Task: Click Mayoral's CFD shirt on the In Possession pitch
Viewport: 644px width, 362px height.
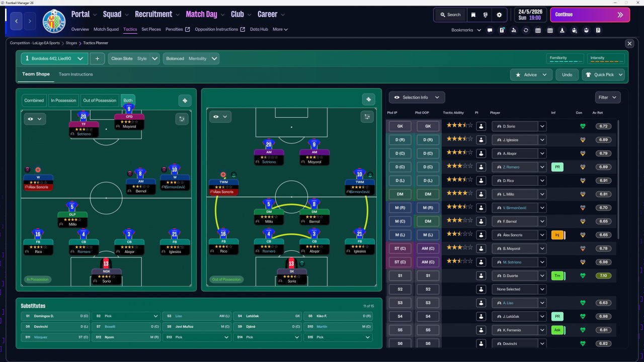Action: coord(129,109)
